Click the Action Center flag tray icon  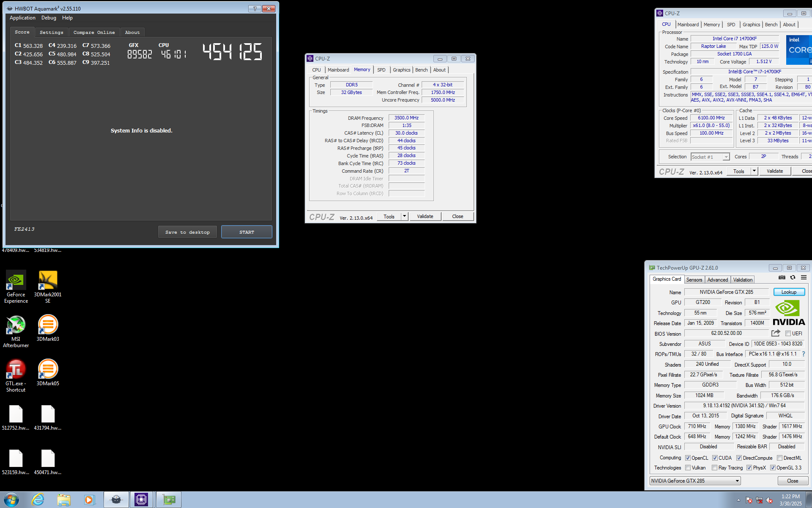pos(749,500)
